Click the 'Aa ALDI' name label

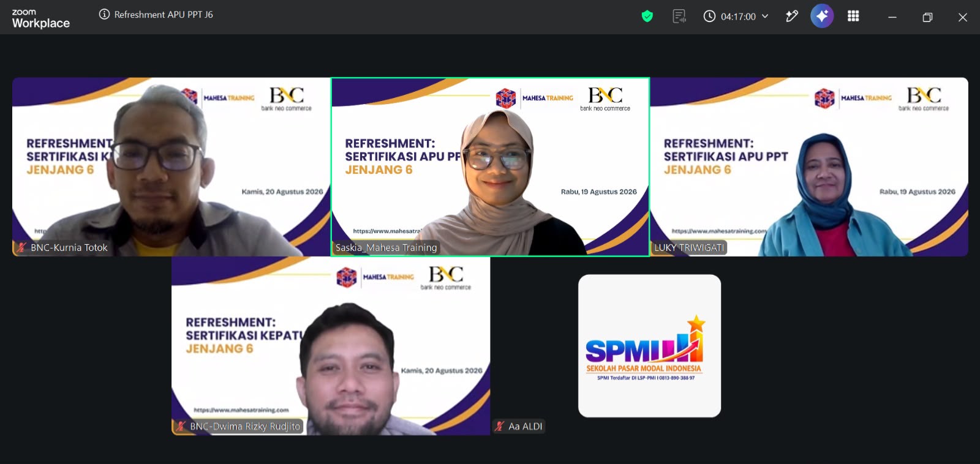point(526,426)
